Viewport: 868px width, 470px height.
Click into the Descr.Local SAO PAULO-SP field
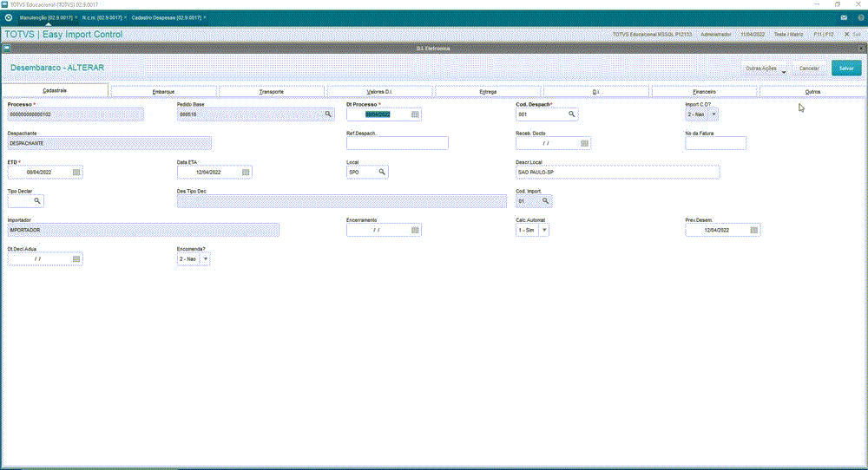(x=618, y=173)
